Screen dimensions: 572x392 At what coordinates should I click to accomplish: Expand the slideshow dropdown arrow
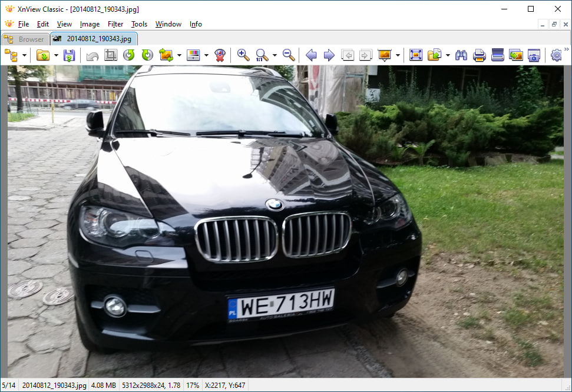(398, 55)
